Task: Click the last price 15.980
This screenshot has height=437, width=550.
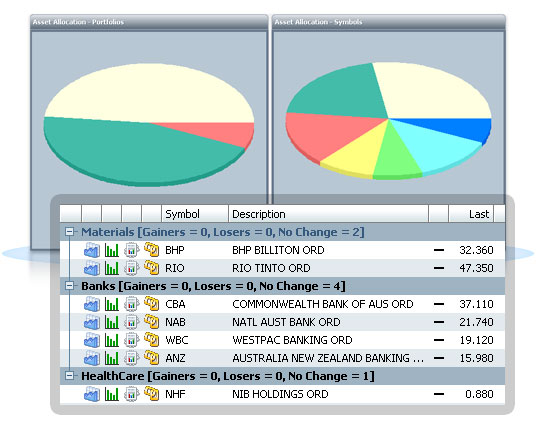Action: [476, 358]
